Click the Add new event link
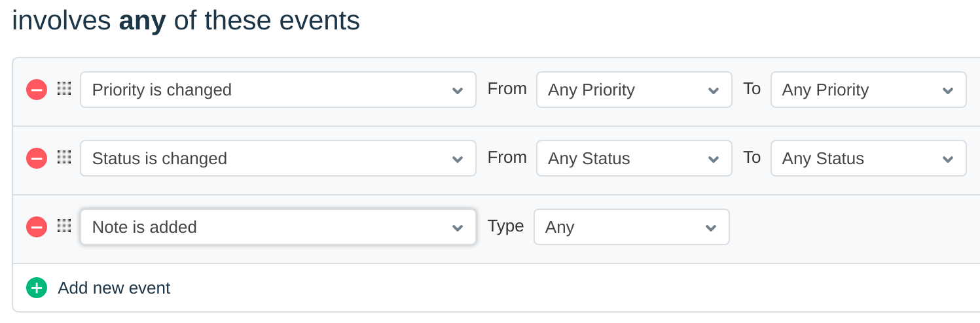Screen dimensions: 980x323 (114, 288)
